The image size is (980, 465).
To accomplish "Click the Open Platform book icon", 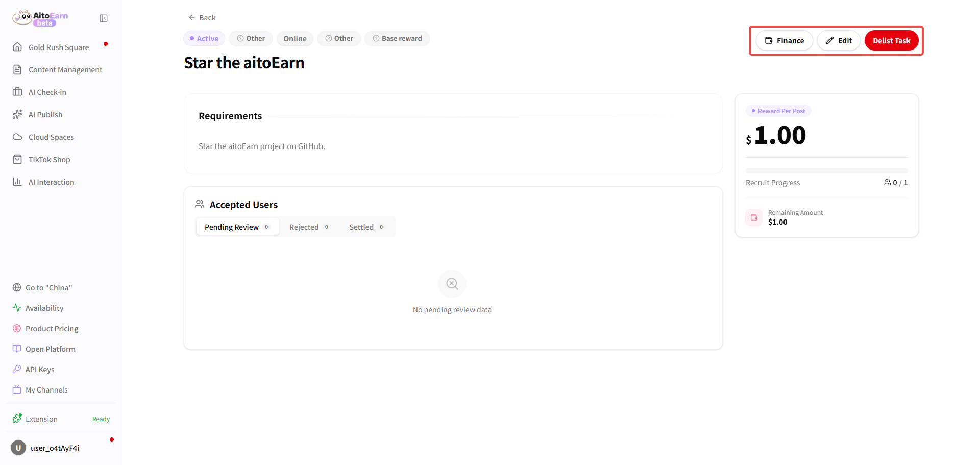I will (x=17, y=349).
